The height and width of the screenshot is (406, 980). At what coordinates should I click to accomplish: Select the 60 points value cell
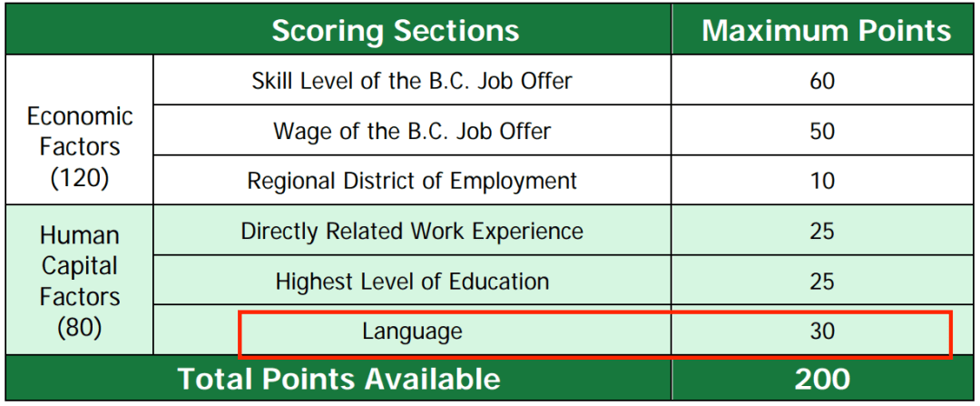(822, 81)
